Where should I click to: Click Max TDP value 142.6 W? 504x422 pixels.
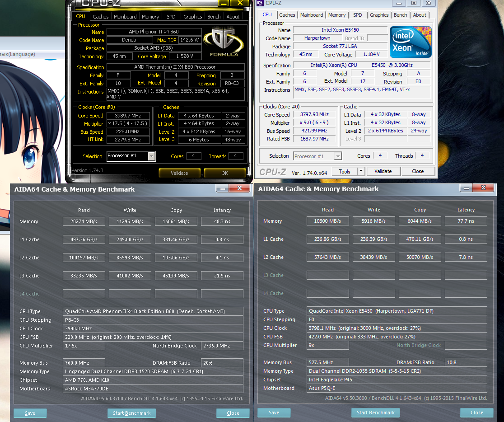[x=190, y=40]
